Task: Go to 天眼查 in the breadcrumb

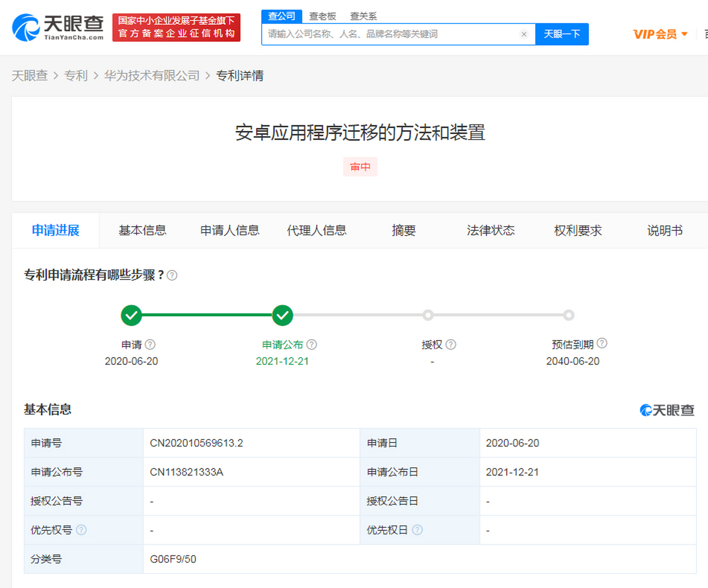Action: tap(30, 76)
